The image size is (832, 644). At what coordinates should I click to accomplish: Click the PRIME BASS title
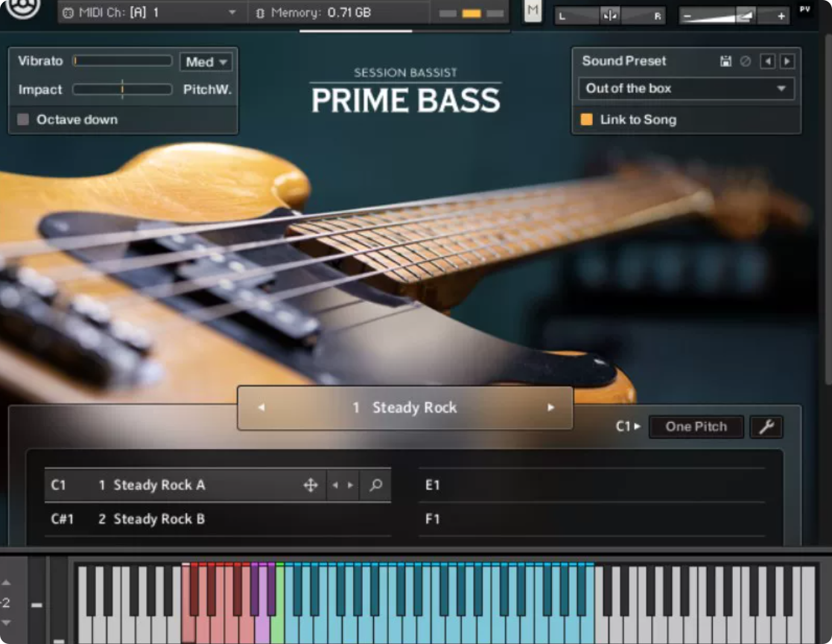(405, 101)
